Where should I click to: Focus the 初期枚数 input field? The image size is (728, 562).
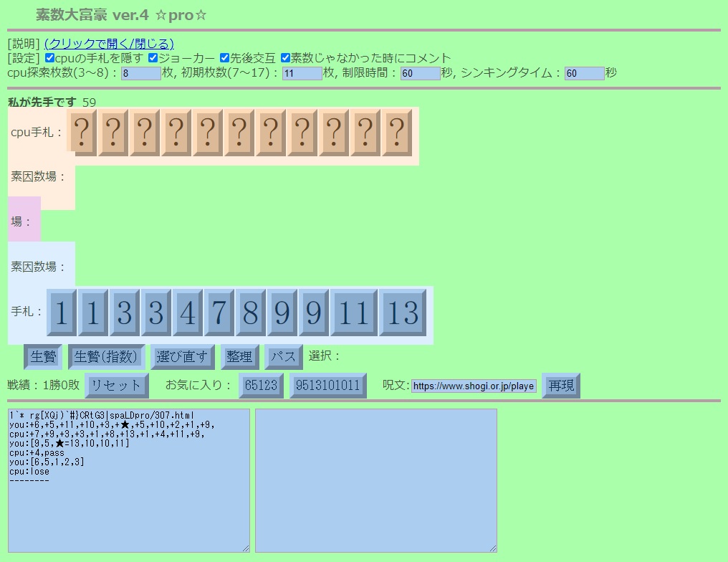pyautogui.click(x=302, y=73)
